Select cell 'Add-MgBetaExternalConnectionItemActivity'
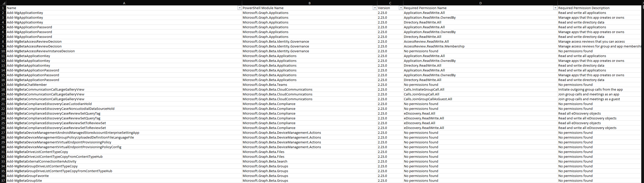 point(124,162)
